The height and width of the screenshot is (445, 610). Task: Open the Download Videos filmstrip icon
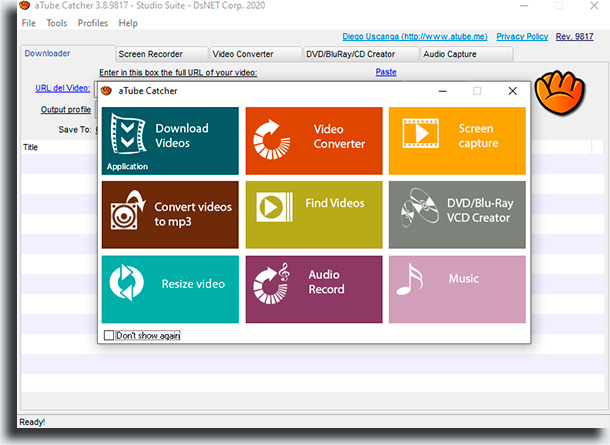[128, 134]
